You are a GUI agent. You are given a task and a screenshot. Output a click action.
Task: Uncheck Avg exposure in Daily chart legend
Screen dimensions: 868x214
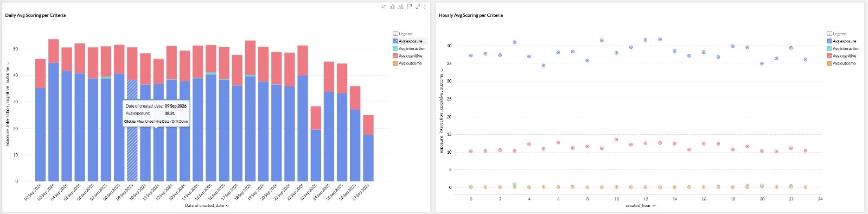[395, 41]
